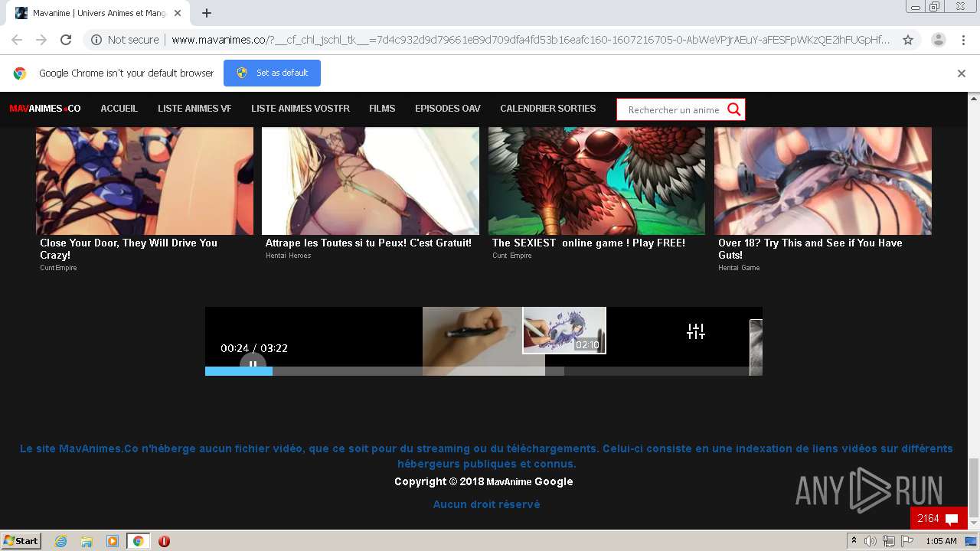980x551 pixels.
Task: Click the browser forward arrow
Action: click(x=41, y=40)
